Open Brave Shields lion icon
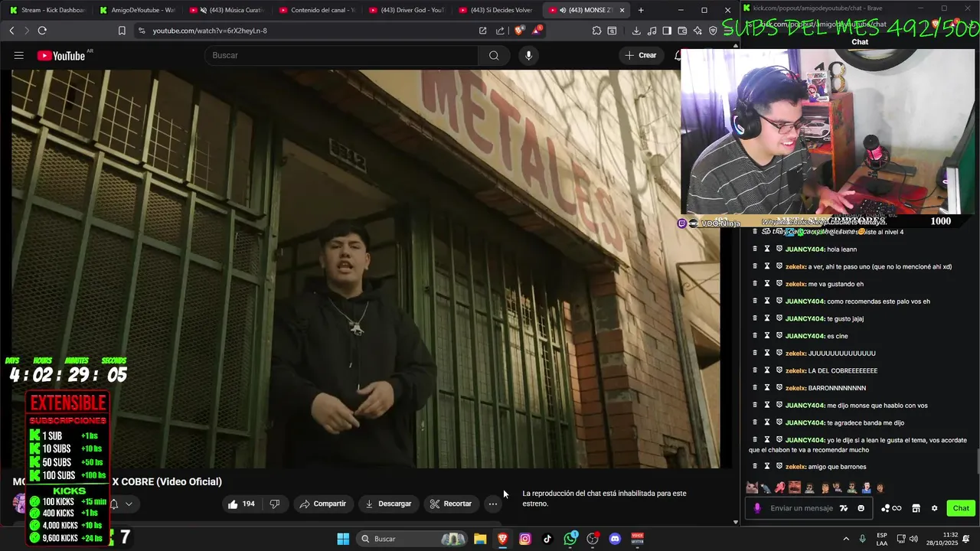Screen dimensions: 980x551 click(519, 31)
